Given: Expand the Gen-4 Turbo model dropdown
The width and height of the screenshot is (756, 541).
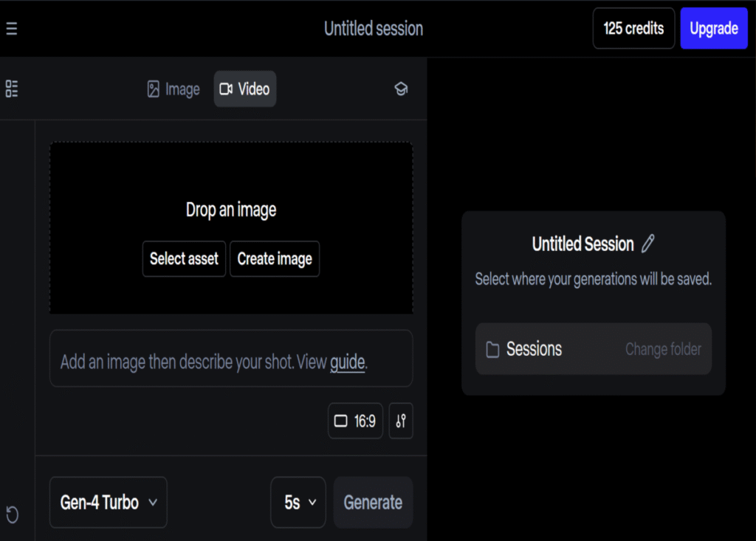Looking at the screenshot, I should point(109,503).
